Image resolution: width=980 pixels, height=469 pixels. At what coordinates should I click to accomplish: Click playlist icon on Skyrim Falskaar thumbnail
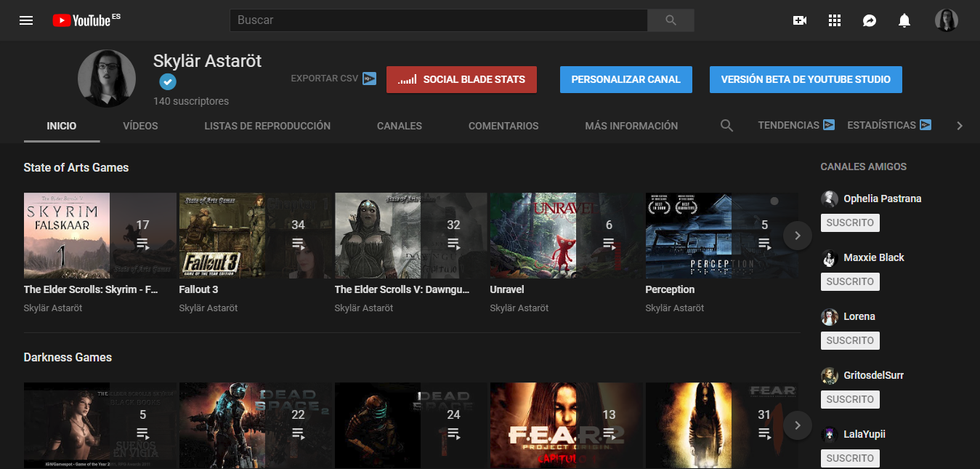pos(142,244)
